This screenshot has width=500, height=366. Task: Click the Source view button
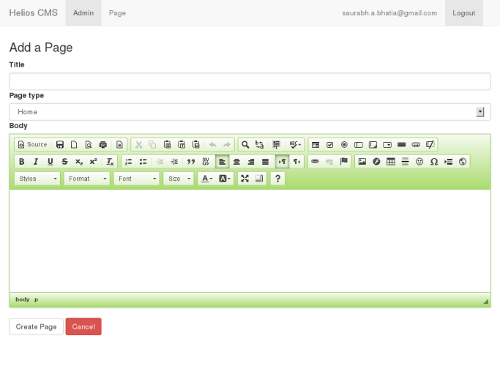(x=32, y=145)
